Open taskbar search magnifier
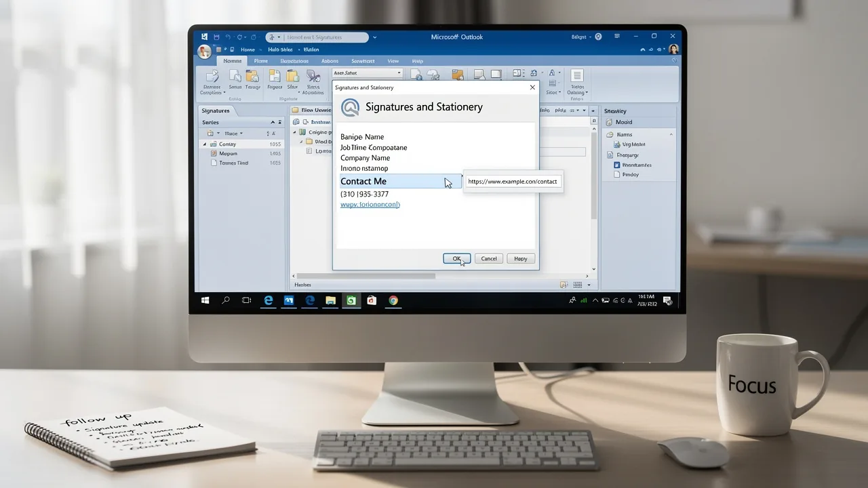 click(x=226, y=300)
